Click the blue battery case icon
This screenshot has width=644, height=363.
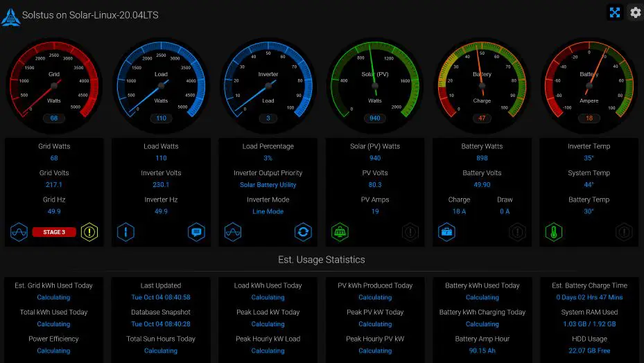(x=446, y=232)
